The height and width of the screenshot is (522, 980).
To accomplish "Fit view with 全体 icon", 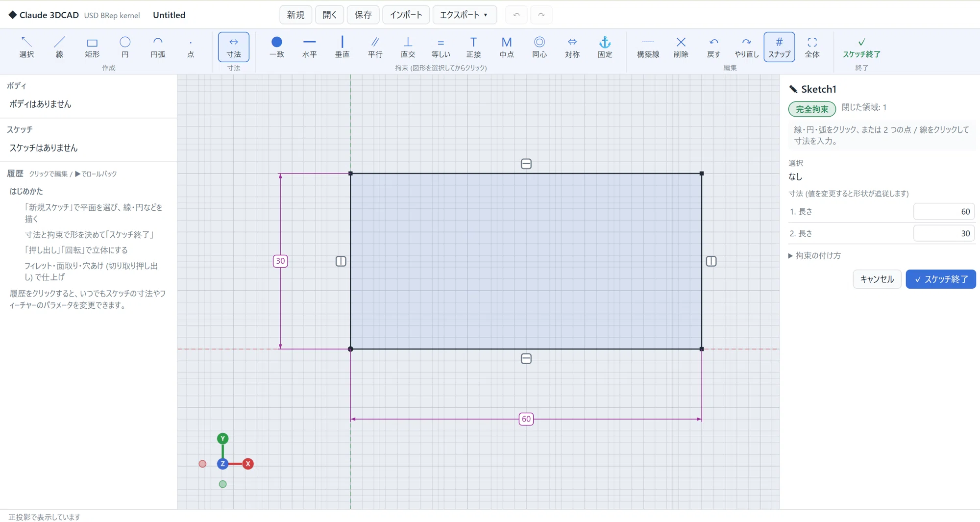I will click(x=812, y=47).
